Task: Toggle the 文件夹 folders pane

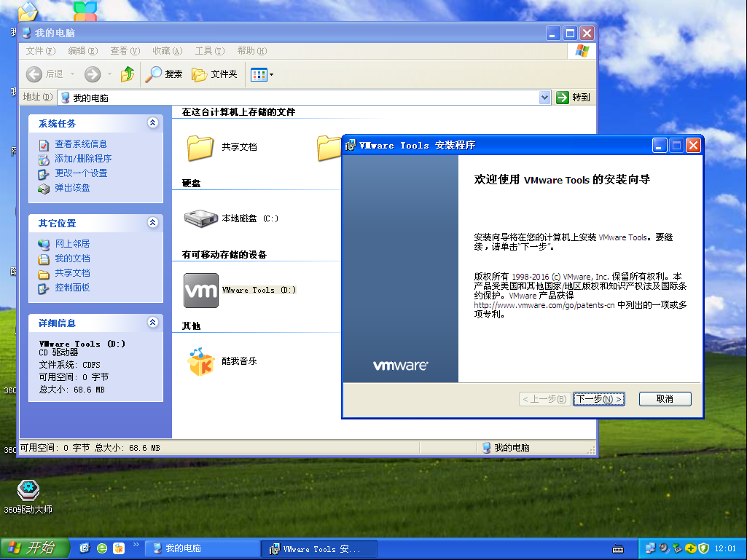Action: click(x=214, y=74)
